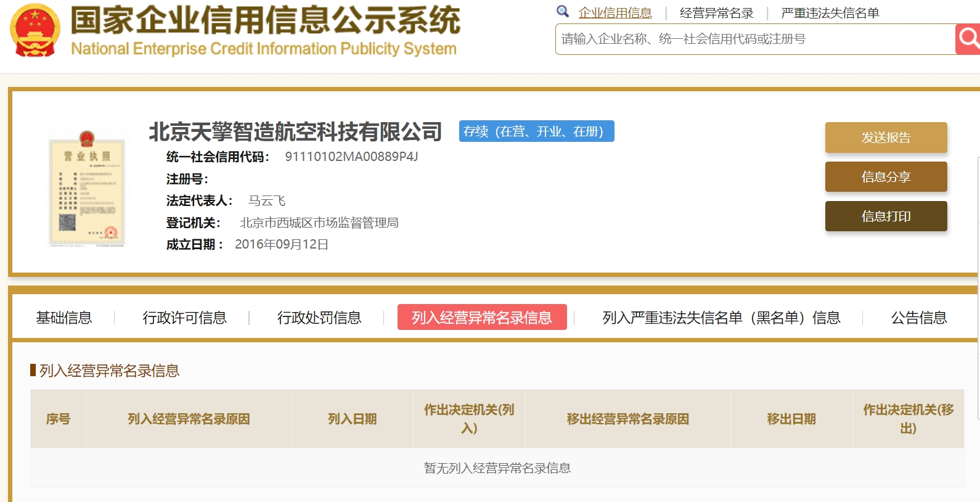Click the 列入经营异常名录原因 column header
This screenshot has width=980, height=502.
pos(189,419)
